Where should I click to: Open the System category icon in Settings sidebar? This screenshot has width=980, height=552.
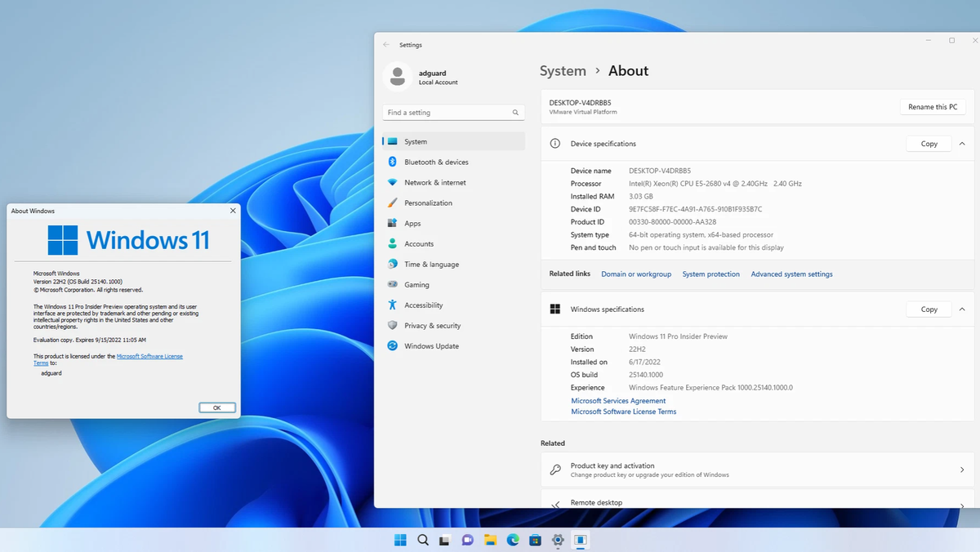click(x=393, y=141)
